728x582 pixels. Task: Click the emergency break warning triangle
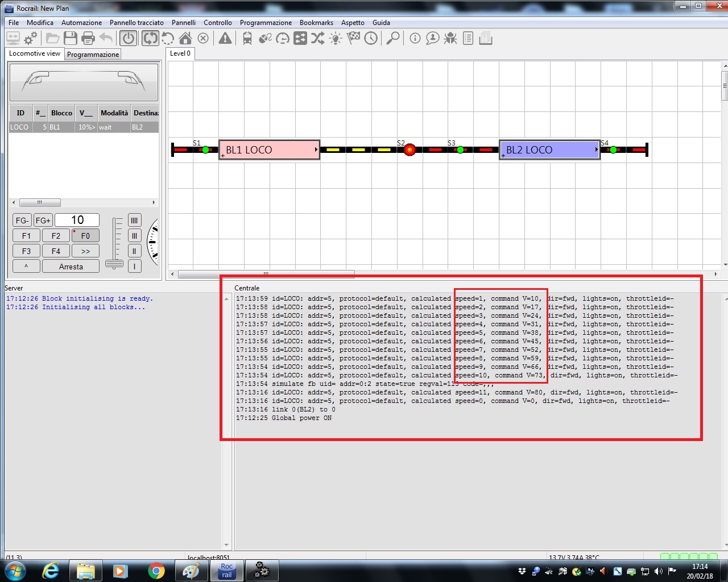pyautogui.click(x=225, y=39)
